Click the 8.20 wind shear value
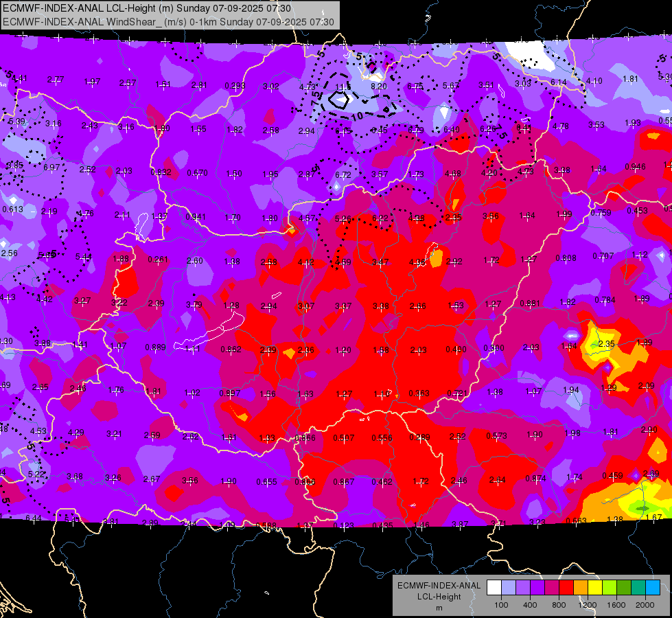This screenshot has width=672, height=618. [x=379, y=87]
